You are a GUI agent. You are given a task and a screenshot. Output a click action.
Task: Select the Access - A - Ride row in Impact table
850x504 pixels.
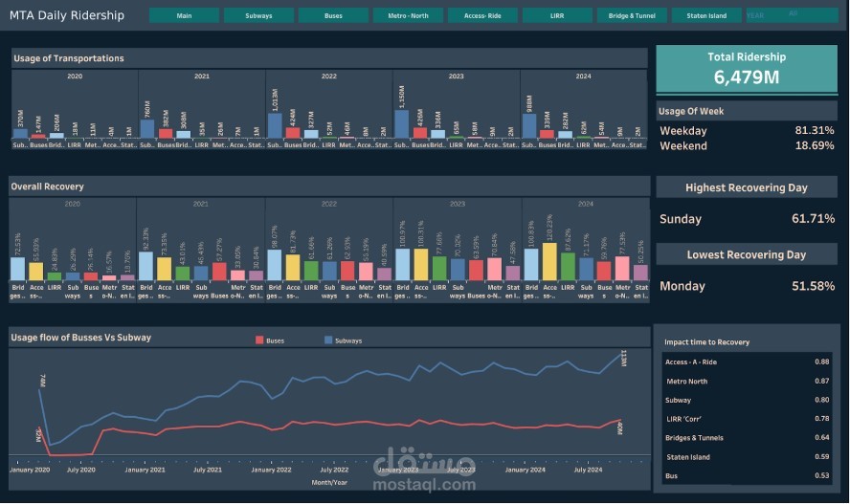click(747, 362)
